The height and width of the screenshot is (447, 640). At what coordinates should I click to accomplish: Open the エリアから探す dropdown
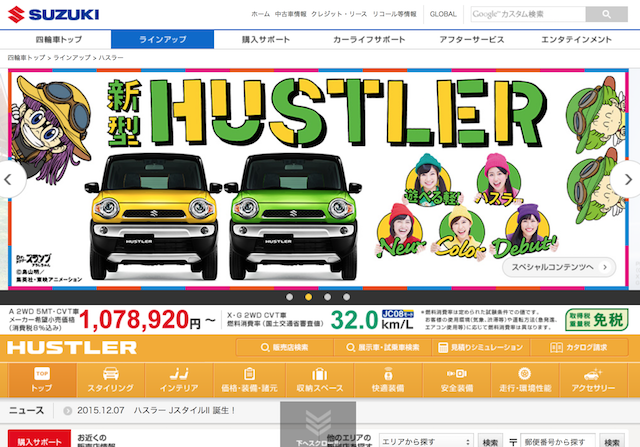[x=426, y=441]
